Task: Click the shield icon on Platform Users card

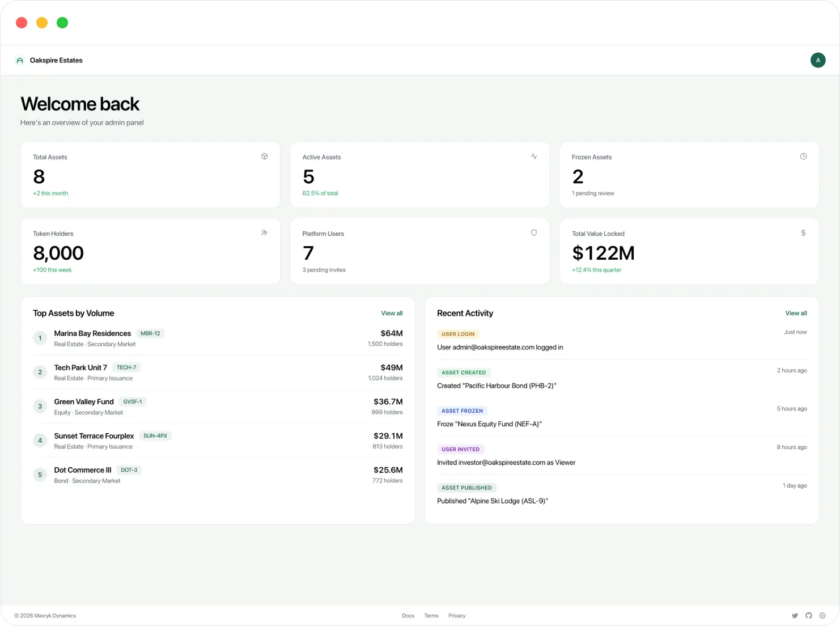Action: coord(534,233)
